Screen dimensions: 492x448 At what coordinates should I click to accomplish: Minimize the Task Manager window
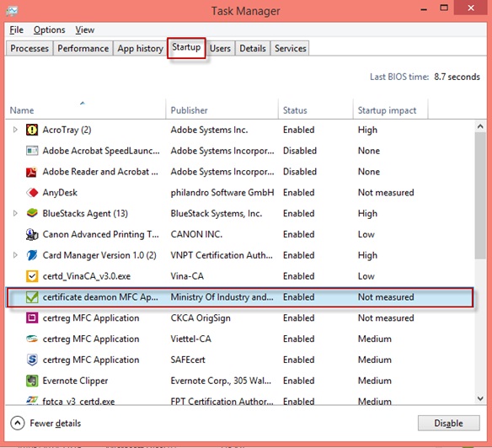click(424, 8)
